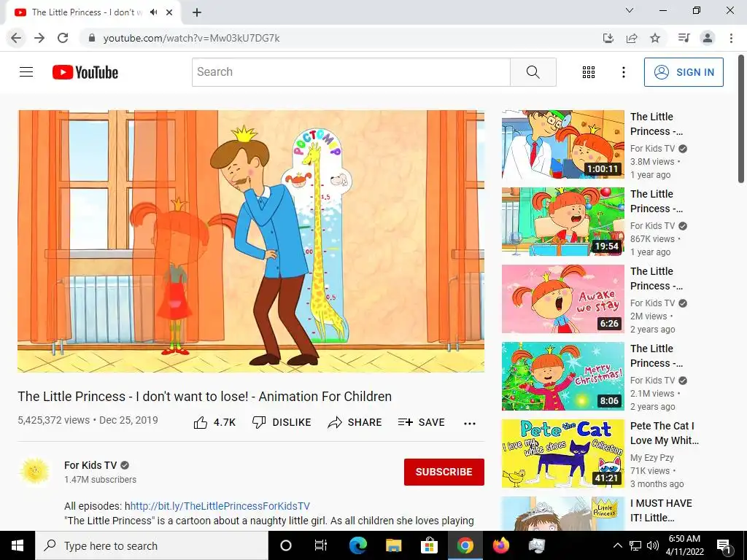Open the Pete the Cat 41:21 thumbnail
The height and width of the screenshot is (560, 747).
click(562, 454)
